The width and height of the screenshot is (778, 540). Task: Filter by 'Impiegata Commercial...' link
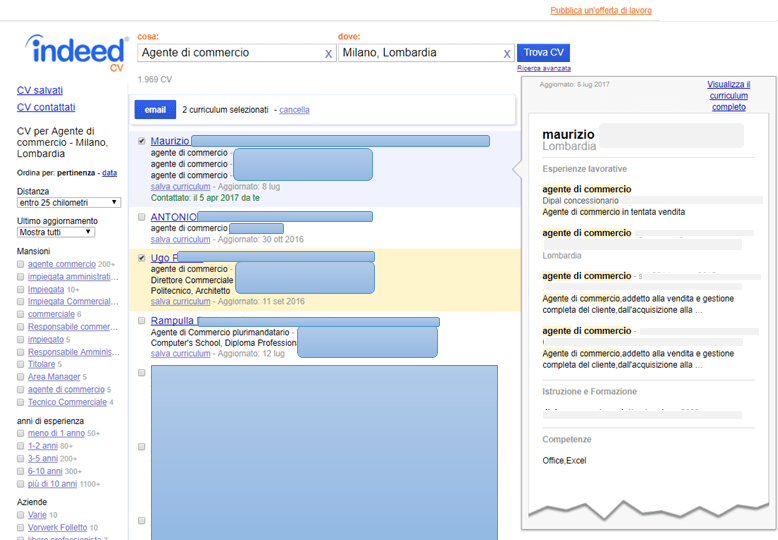(x=73, y=302)
